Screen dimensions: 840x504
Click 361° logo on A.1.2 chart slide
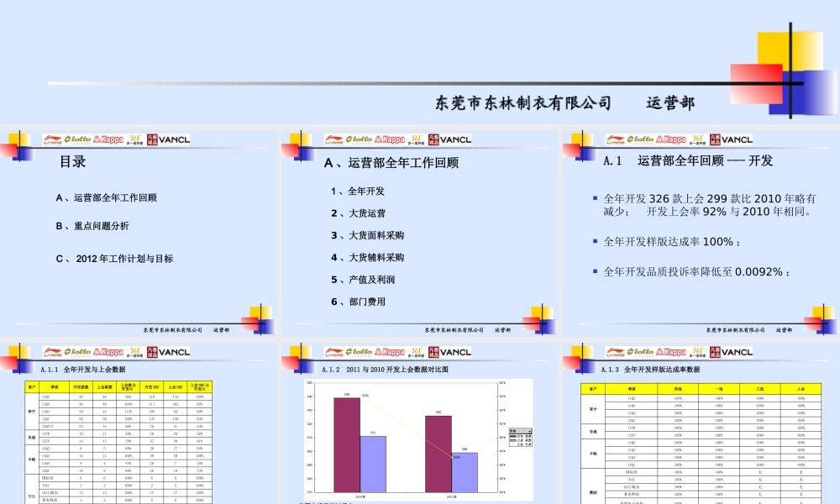(x=417, y=352)
